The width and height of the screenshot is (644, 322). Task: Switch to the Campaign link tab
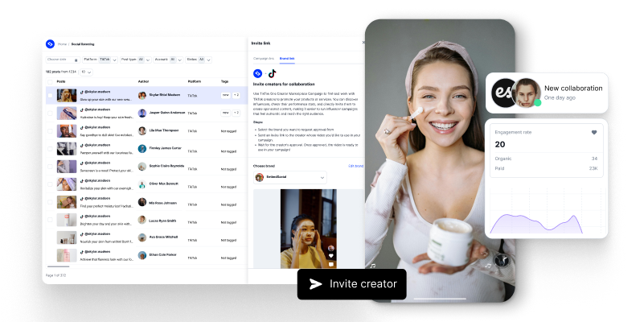pos(264,59)
